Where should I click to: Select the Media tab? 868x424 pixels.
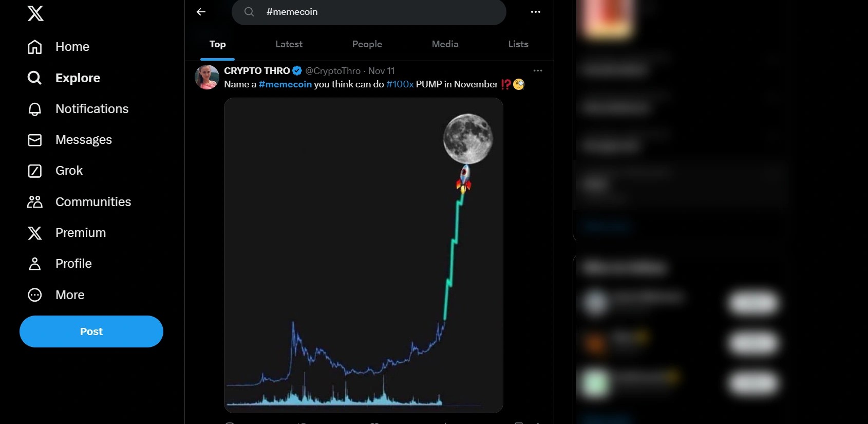[x=445, y=44]
